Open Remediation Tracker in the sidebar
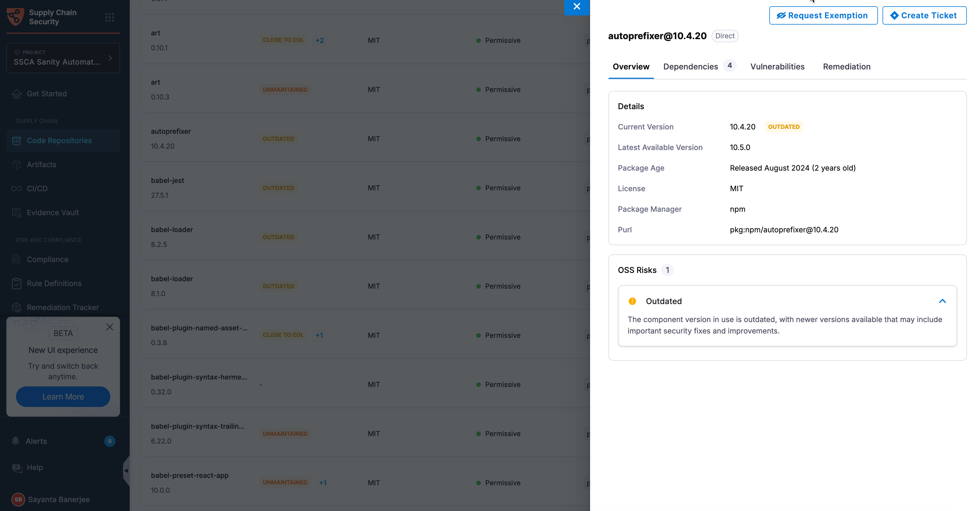The width and height of the screenshot is (980, 511). [63, 307]
